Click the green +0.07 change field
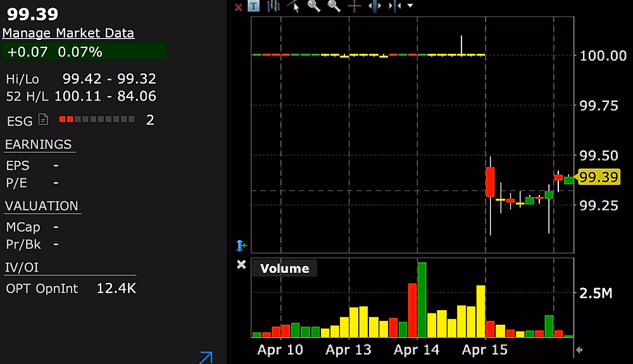Viewport: 633px width, 364px height. (x=84, y=52)
